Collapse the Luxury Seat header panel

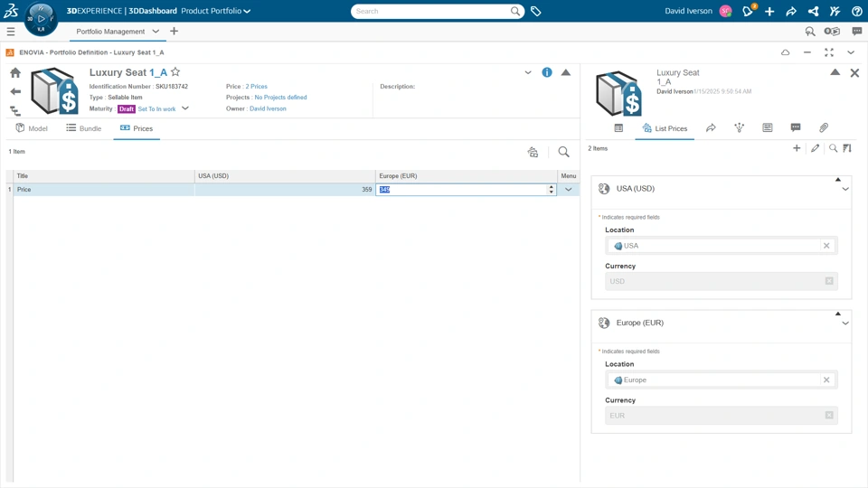click(x=566, y=72)
